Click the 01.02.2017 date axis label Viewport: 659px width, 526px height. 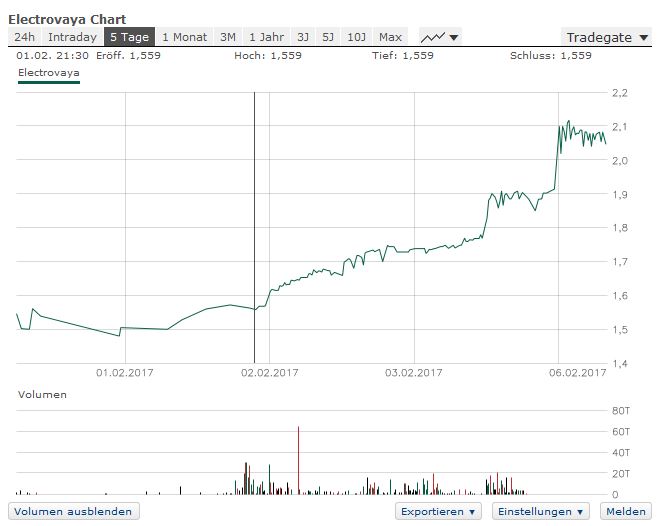[x=125, y=373]
